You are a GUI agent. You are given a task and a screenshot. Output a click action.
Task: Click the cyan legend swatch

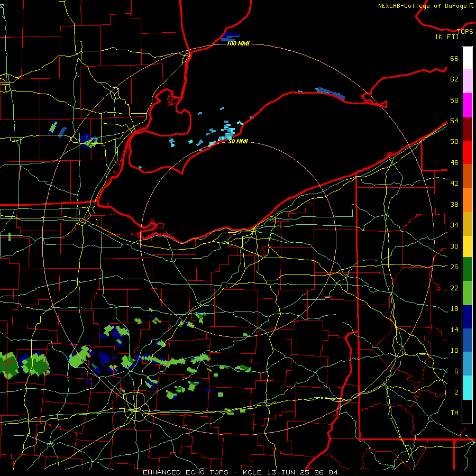(467, 388)
